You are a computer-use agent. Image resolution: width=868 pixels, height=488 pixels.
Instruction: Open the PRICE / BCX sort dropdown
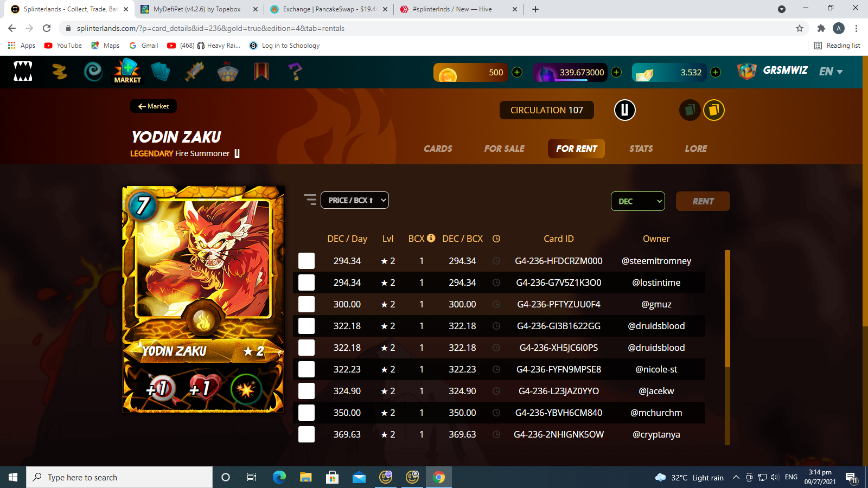point(355,200)
